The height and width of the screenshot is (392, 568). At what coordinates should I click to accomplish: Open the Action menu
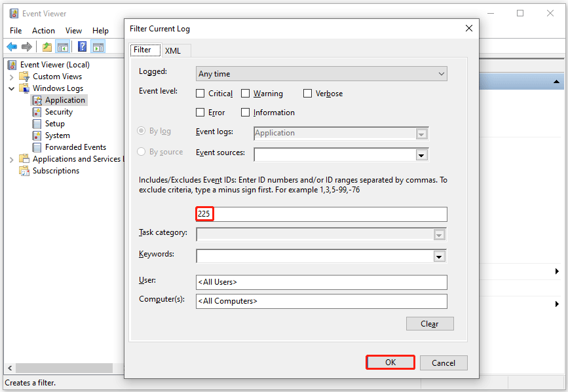click(x=43, y=31)
